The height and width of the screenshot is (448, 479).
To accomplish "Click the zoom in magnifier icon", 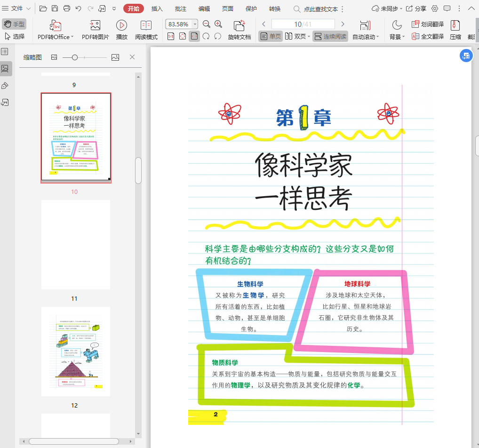I will coord(218,24).
